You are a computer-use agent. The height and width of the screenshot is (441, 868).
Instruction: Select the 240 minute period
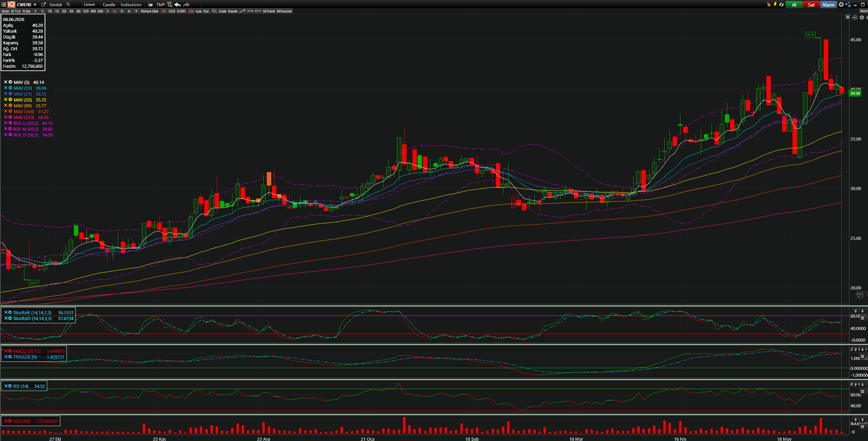coord(100,11)
